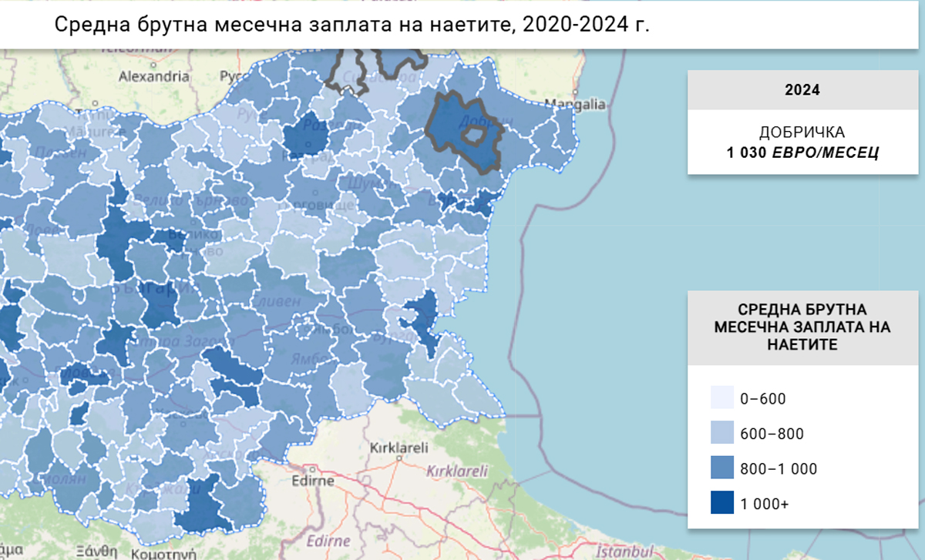Click the Mangalia city label on map
The width and height of the screenshot is (925, 560).
coord(574,105)
